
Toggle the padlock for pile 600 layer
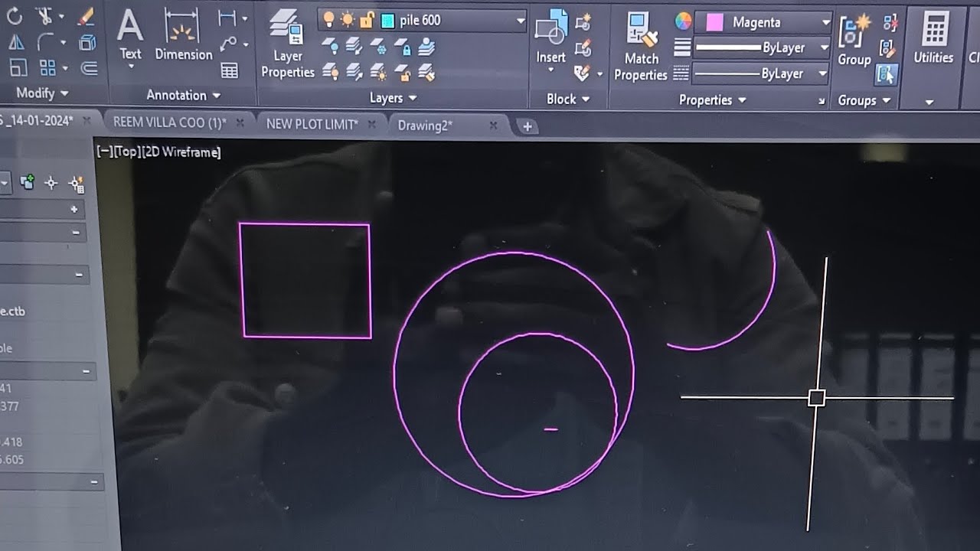pos(367,21)
